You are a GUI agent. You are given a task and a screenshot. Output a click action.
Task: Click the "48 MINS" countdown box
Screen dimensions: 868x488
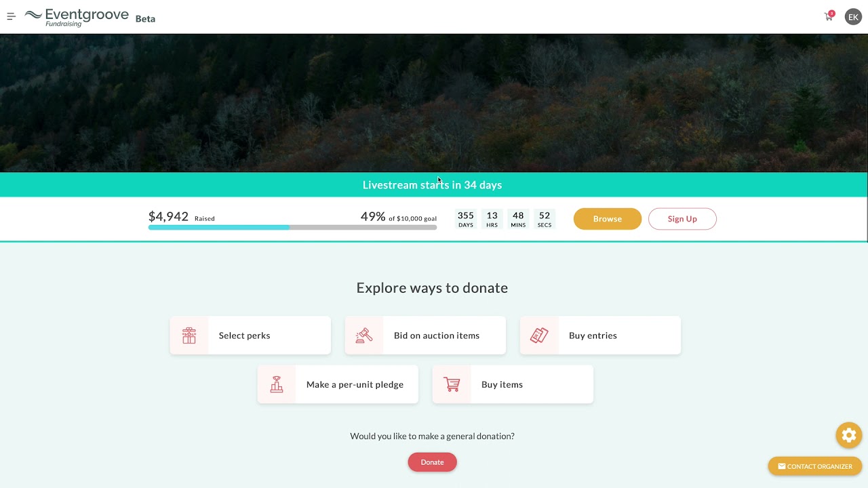coord(518,219)
